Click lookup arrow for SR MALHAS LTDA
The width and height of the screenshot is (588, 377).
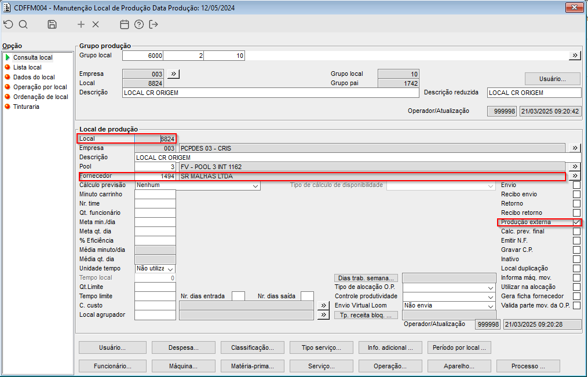pyautogui.click(x=575, y=175)
